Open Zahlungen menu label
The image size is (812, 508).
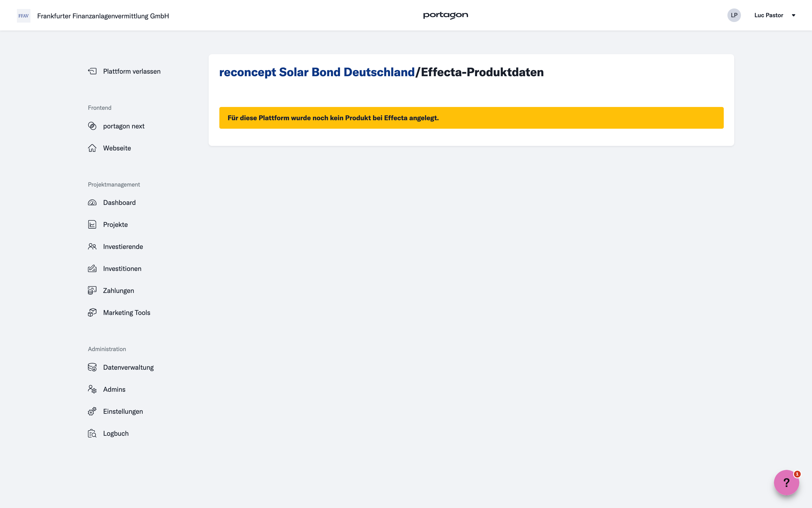tap(118, 291)
